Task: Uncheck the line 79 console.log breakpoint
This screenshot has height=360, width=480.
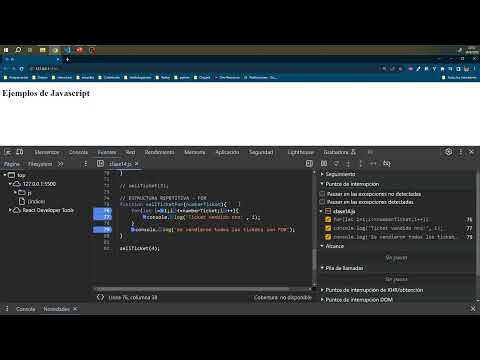Action: (328, 237)
